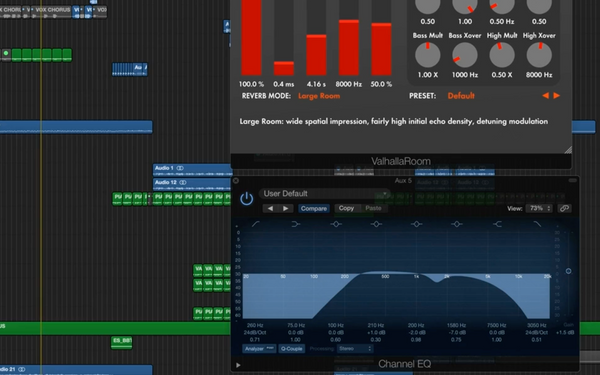This screenshot has width=600, height=375.
Task: Click the Copy button in Channel EQ
Action: coord(346,208)
